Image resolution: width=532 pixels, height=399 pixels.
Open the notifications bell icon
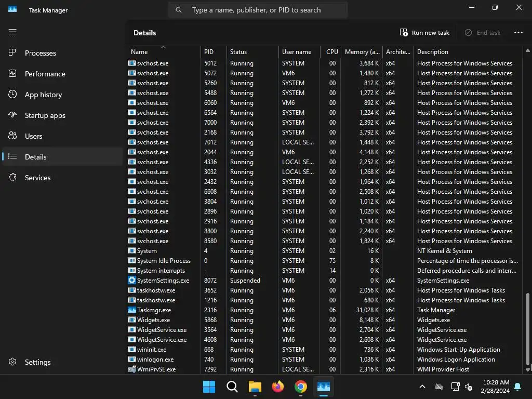coord(518,387)
